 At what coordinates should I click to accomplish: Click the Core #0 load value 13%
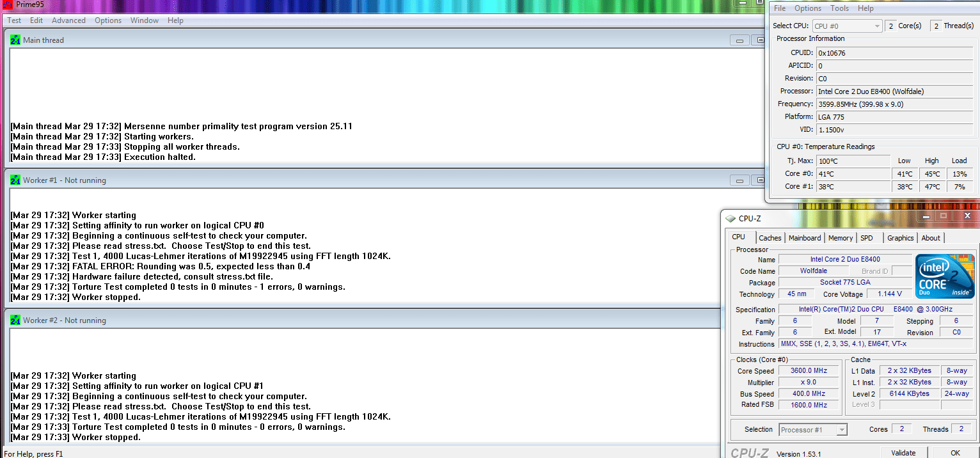(960, 174)
